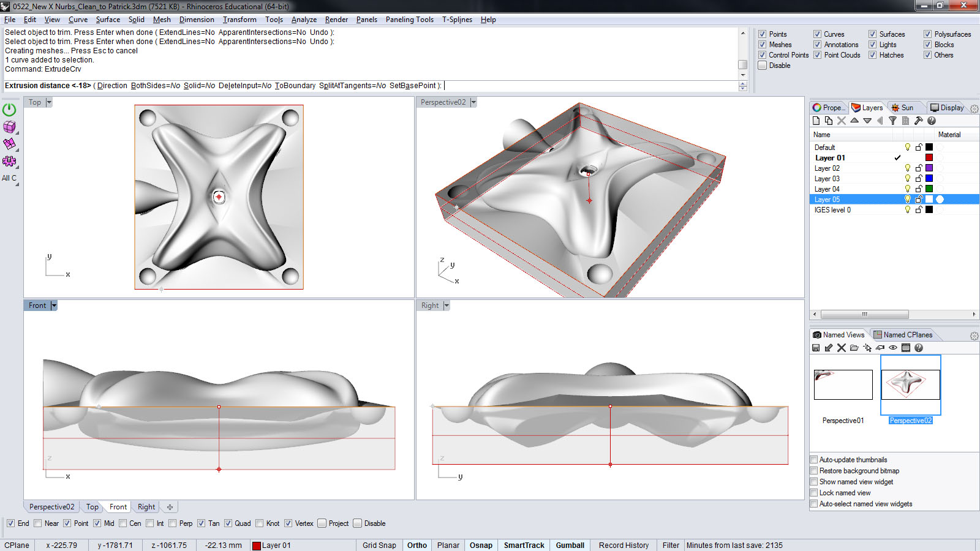Viewport: 980px width, 551px height.
Task: Open Named Views help question icon
Action: pyautogui.click(x=919, y=348)
